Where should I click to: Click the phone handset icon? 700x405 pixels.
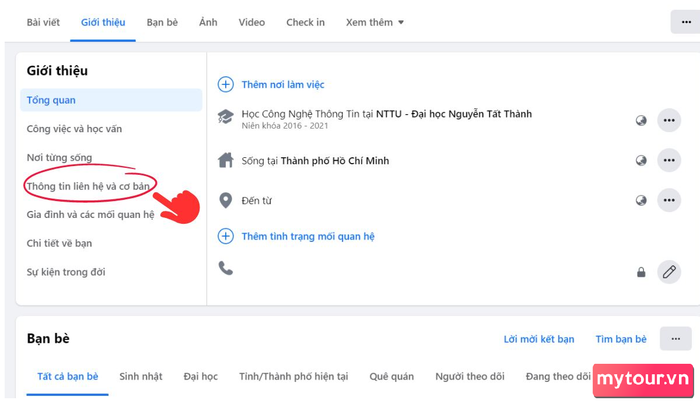tap(225, 268)
